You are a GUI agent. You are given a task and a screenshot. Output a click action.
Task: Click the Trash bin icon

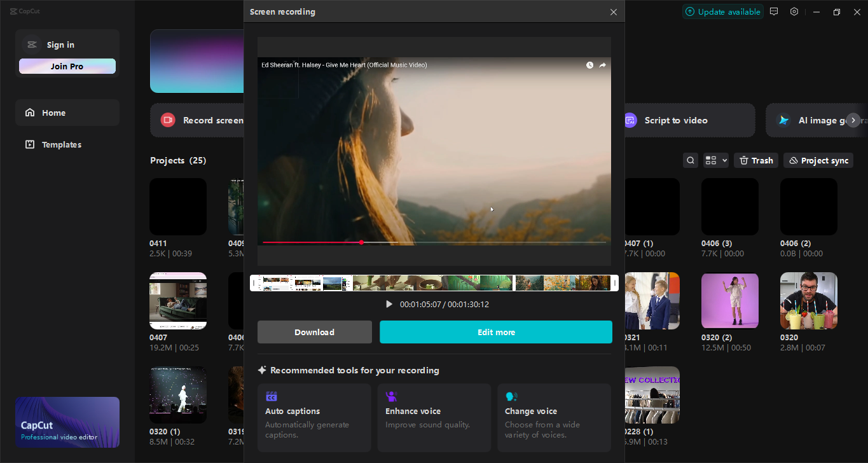point(744,160)
